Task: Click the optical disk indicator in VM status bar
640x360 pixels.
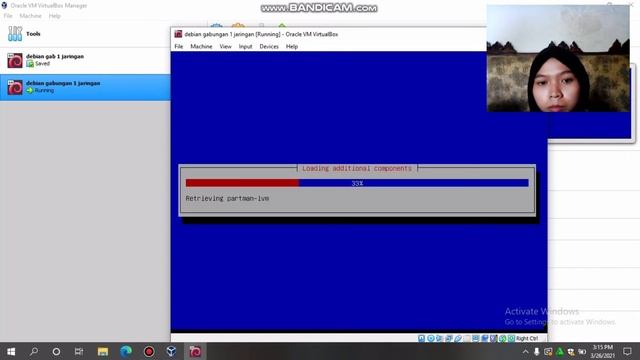Action: [431, 338]
